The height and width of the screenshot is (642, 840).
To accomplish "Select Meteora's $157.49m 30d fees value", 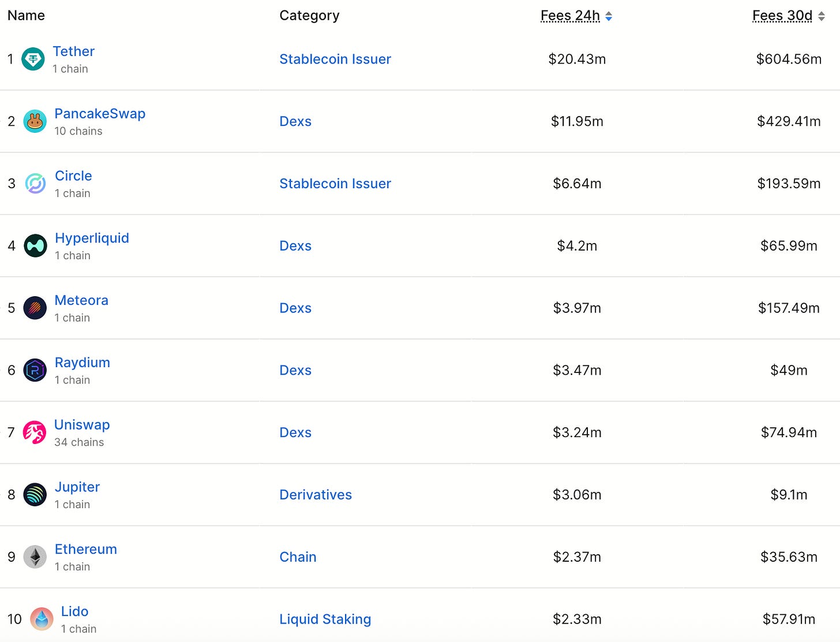I will [x=789, y=308].
